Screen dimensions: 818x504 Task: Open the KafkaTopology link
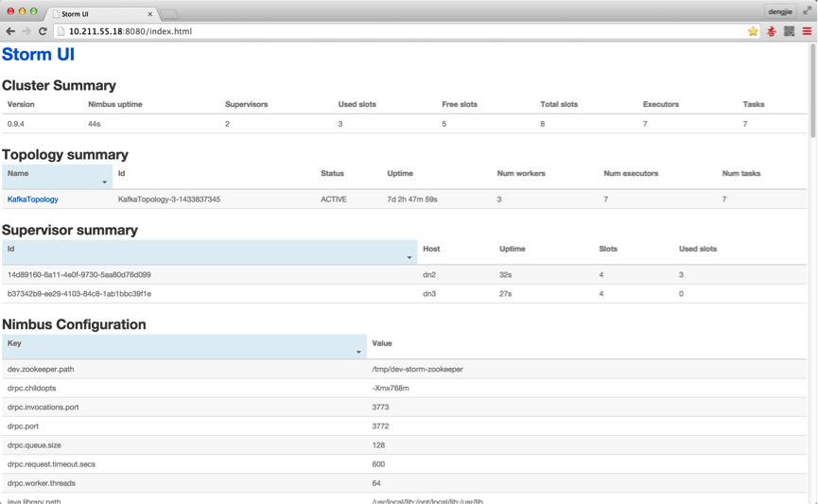point(33,200)
